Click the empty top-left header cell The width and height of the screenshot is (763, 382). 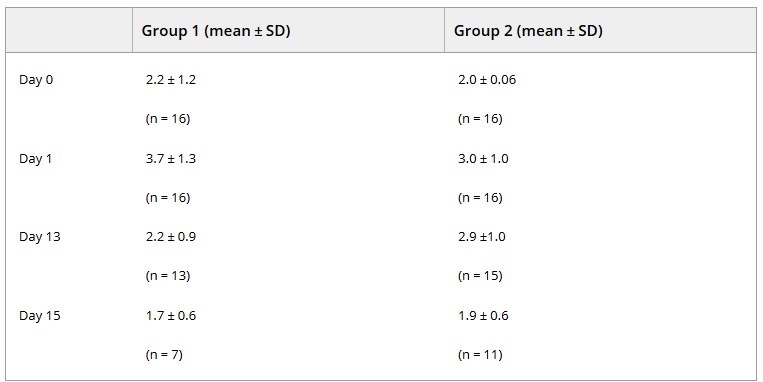69,30
